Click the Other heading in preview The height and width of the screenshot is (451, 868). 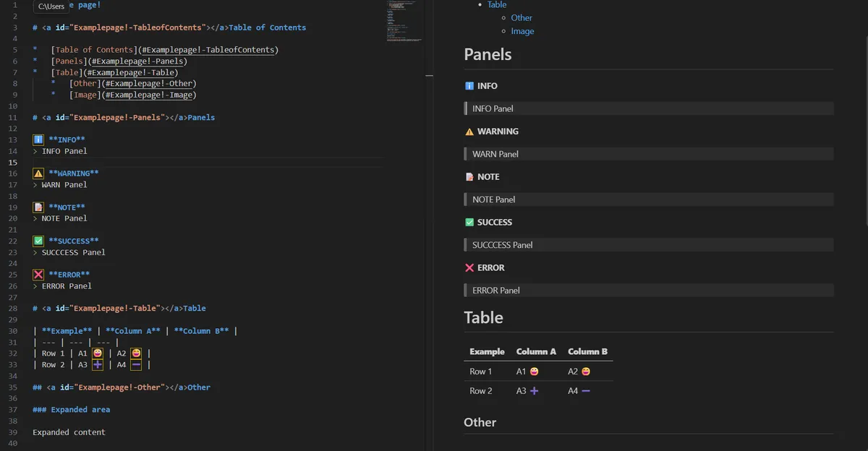click(480, 422)
